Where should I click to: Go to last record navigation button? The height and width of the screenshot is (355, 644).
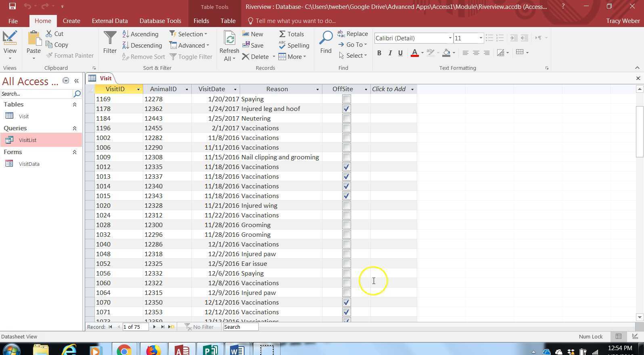pos(163,327)
